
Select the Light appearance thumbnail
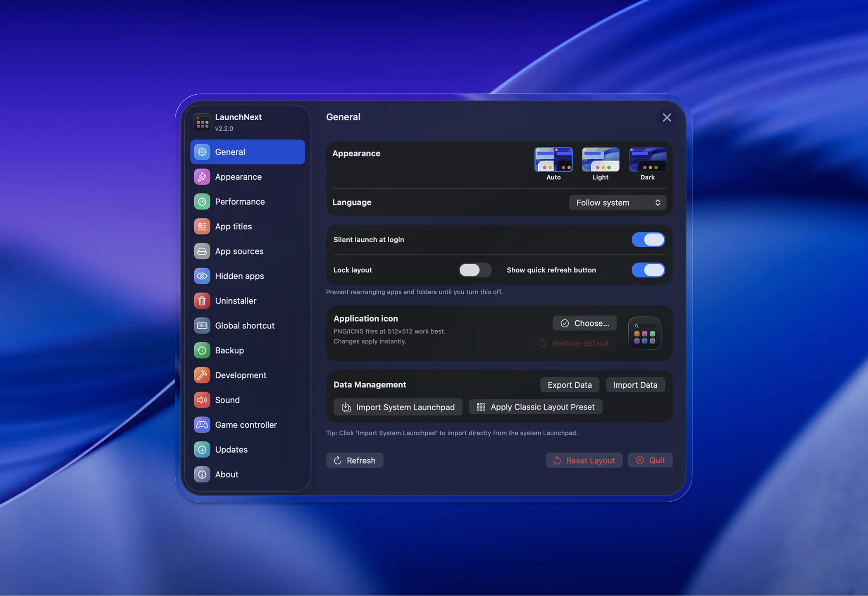600,160
